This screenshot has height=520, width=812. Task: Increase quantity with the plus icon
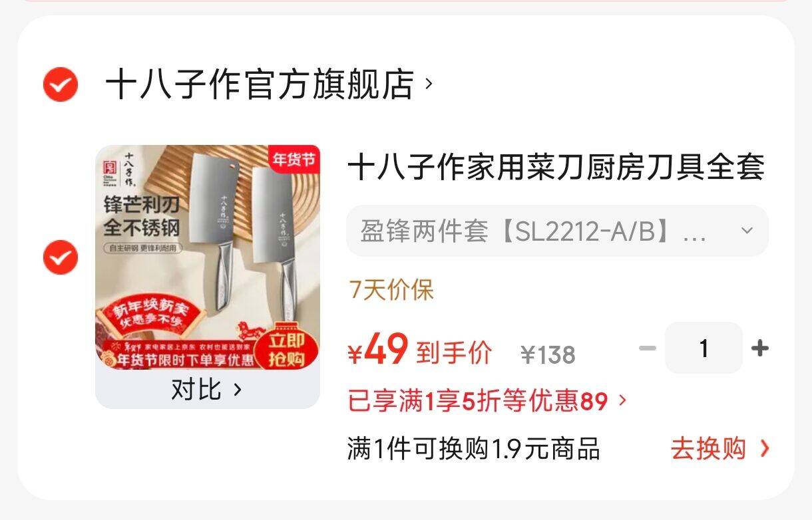(759, 348)
